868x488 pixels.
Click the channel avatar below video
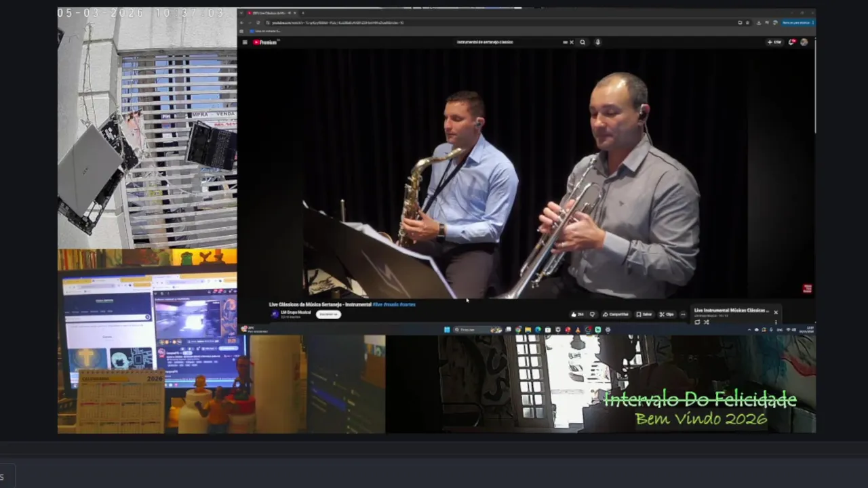(275, 314)
